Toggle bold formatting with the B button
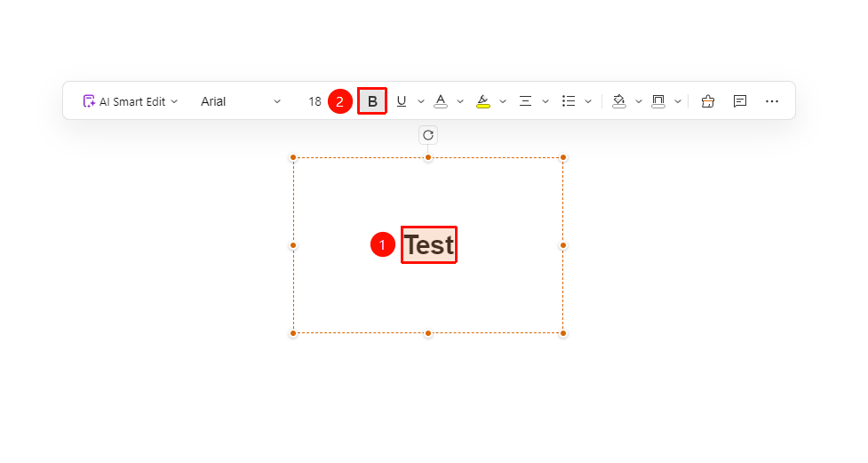868x463 pixels. [372, 101]
